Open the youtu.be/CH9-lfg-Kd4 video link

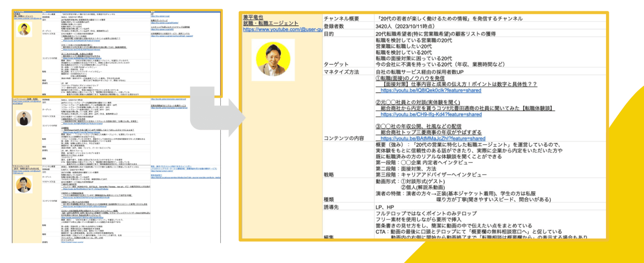click(431, 115)
